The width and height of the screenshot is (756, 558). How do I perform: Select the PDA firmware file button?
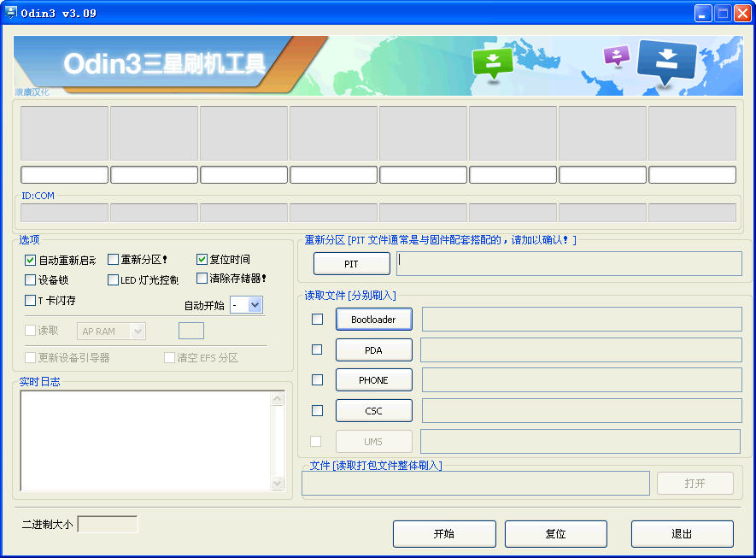click(373, 349)
